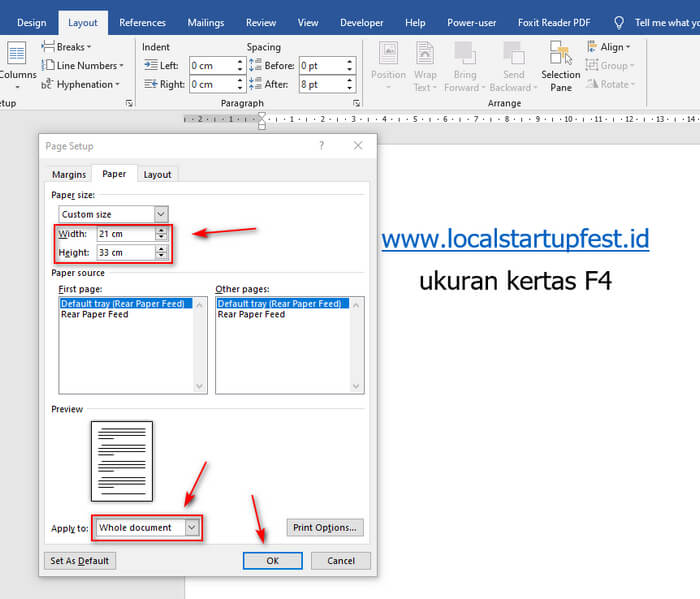Click the Tell me what you want field
Screen dimensions: 700x599
click(667, 23)
